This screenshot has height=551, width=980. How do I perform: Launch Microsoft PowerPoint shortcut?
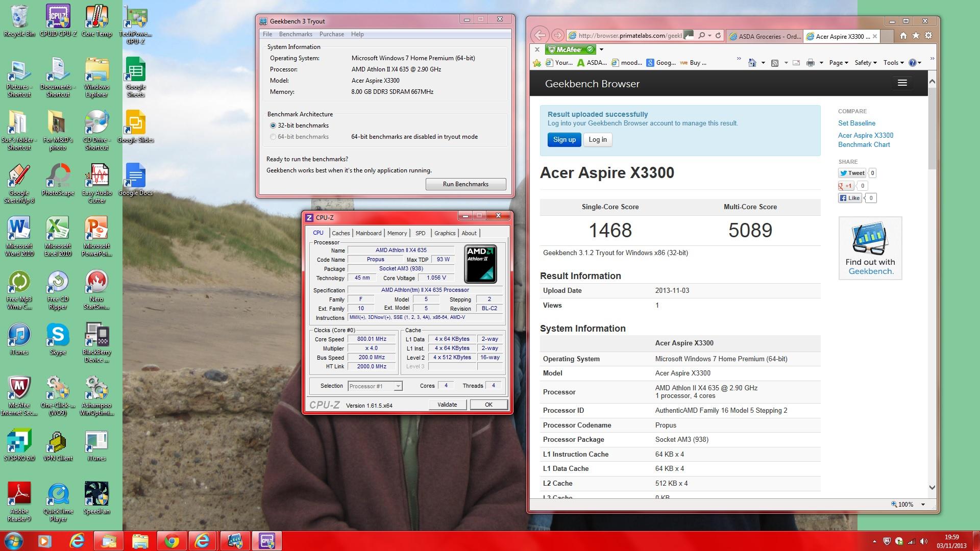coord(96,236)
